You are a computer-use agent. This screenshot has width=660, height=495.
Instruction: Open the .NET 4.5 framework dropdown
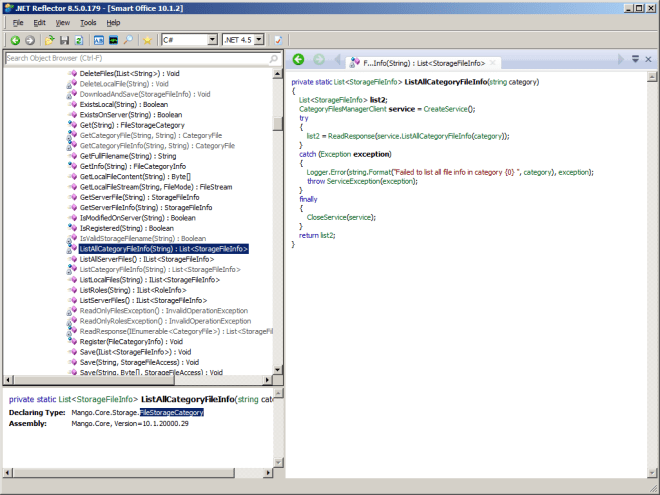coord(258,40)
